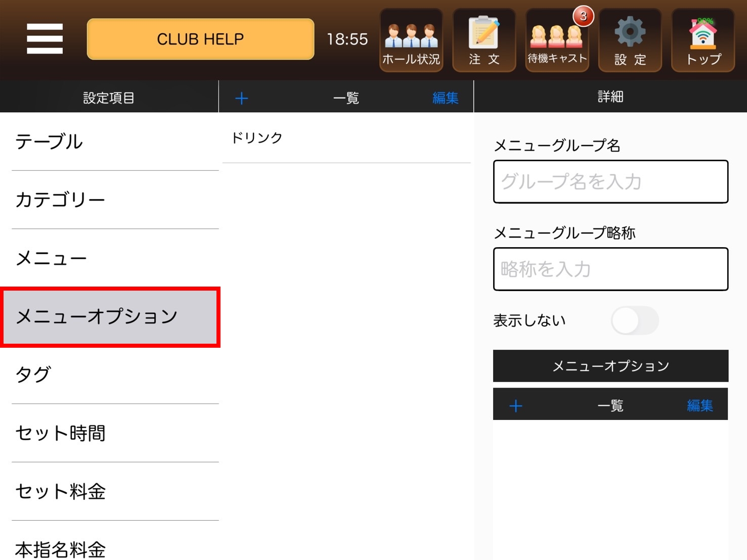Screen dimensions: 747x560
Task: Focus the グループ名を入力 field
Action: [610, 182]
